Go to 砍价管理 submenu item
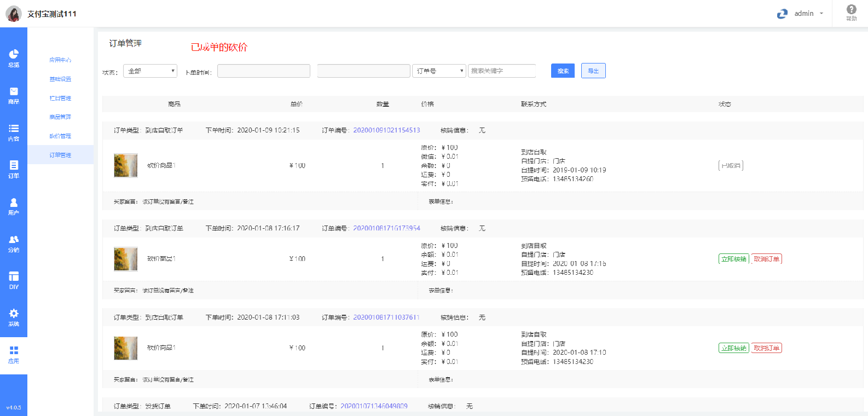The width and height of the screenshot is (868, 416). 60,136
